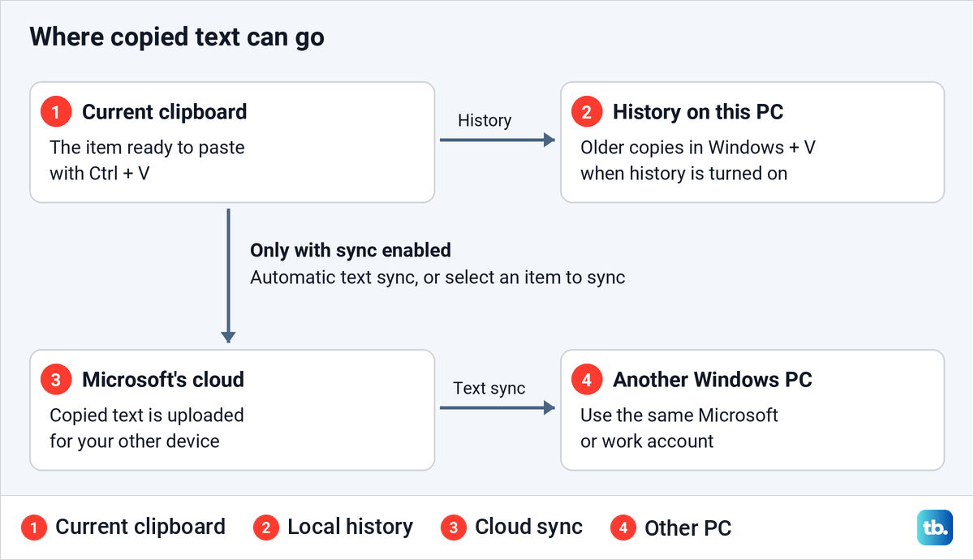Click legend badge 3 before Cloud sync
Screen dimensions: 974x560
pyautogui.click(x=453, y=528)
